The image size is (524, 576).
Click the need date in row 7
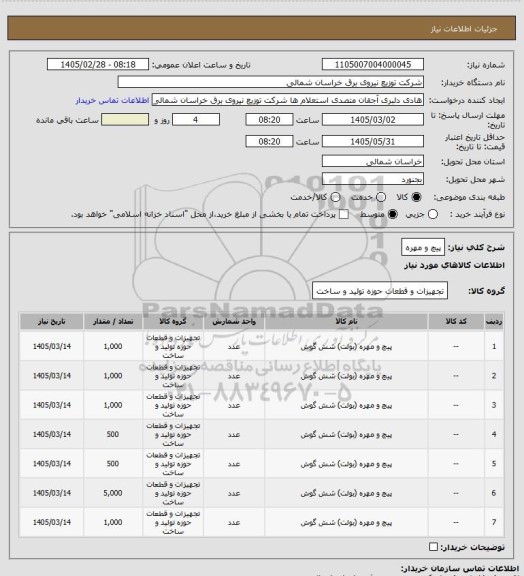tap(52, 522)
